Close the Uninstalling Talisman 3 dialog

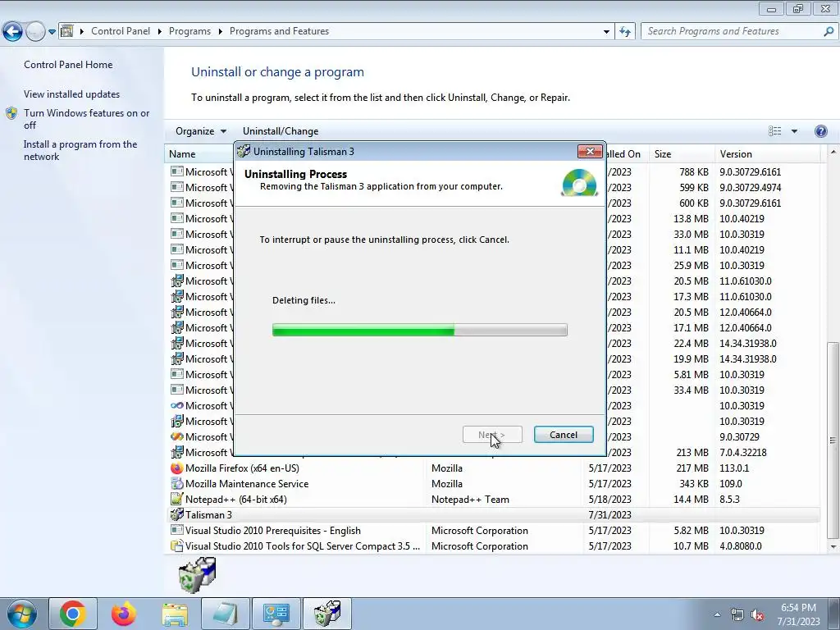click(x=590, y=152)
